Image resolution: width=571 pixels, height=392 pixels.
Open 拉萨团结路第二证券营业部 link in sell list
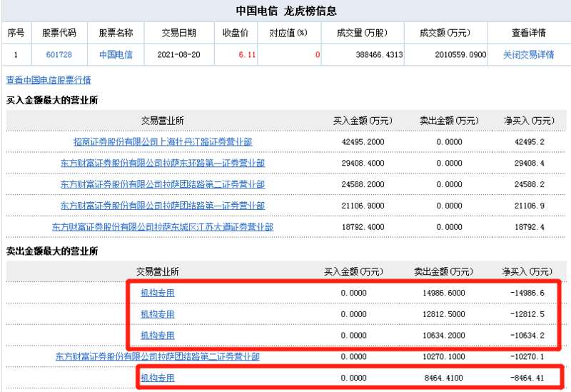click(x=158, y=356)
